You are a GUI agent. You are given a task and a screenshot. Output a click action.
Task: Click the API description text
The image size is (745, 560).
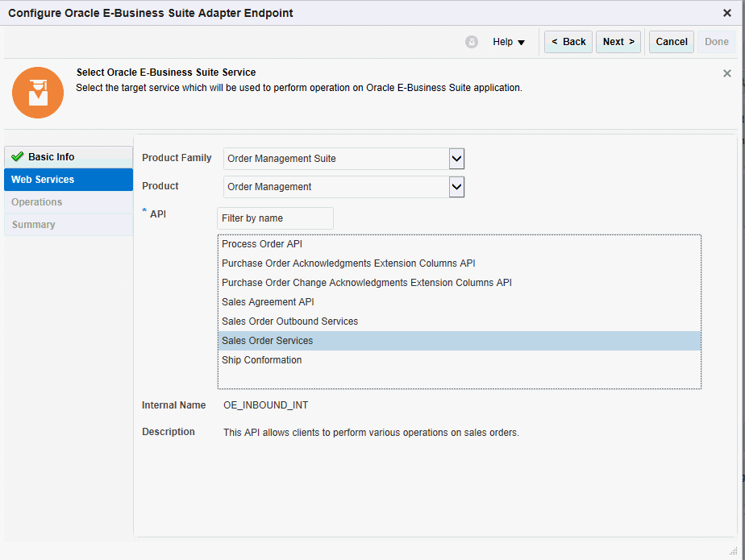click(371, 433)
